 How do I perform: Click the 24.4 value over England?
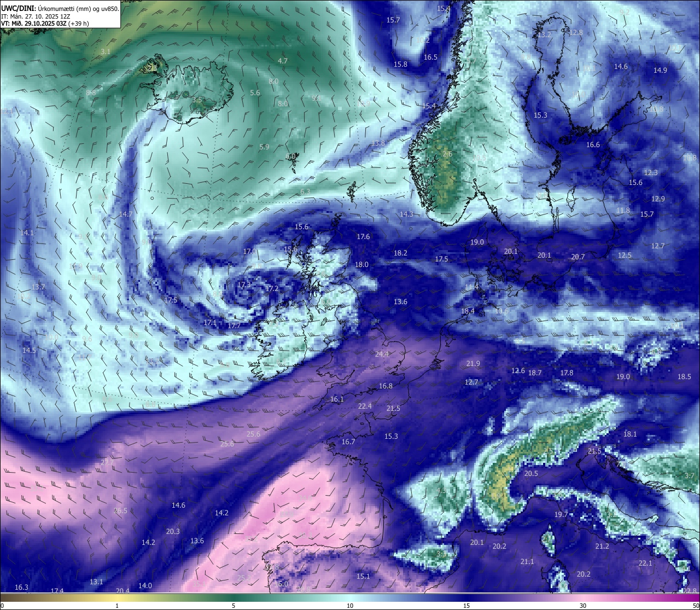point(382,354)
